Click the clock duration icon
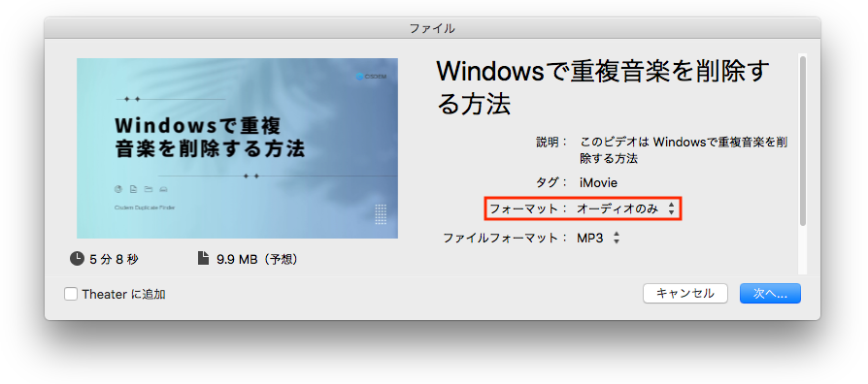The width and height of the screenshot is (868, 384). tap(77, 258)
